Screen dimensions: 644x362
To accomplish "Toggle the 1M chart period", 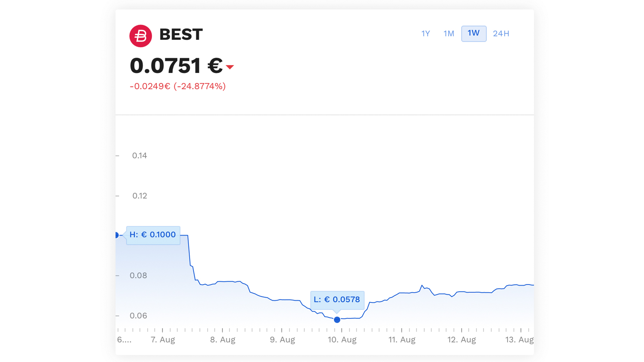I will pyautogui.click(x=448, y=33).
